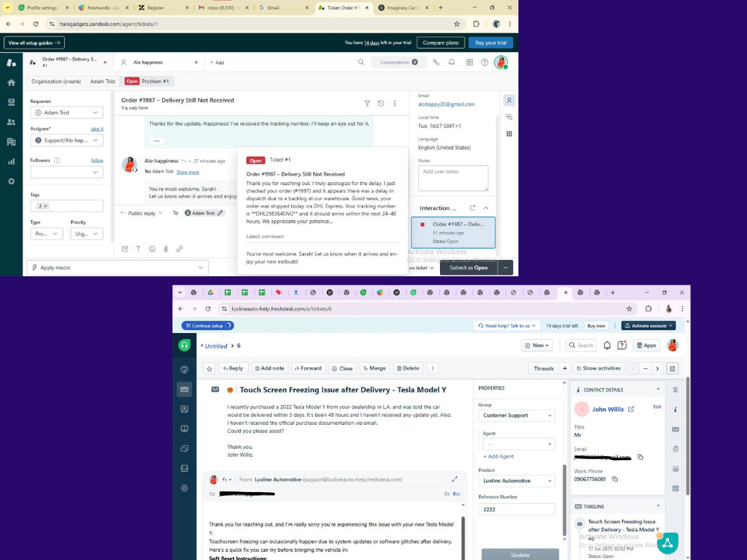This screenshot has height=560, width=747.
Task: Toggle text formatting icon in Zendesk reply toolbar
Action: coord(138,249)
